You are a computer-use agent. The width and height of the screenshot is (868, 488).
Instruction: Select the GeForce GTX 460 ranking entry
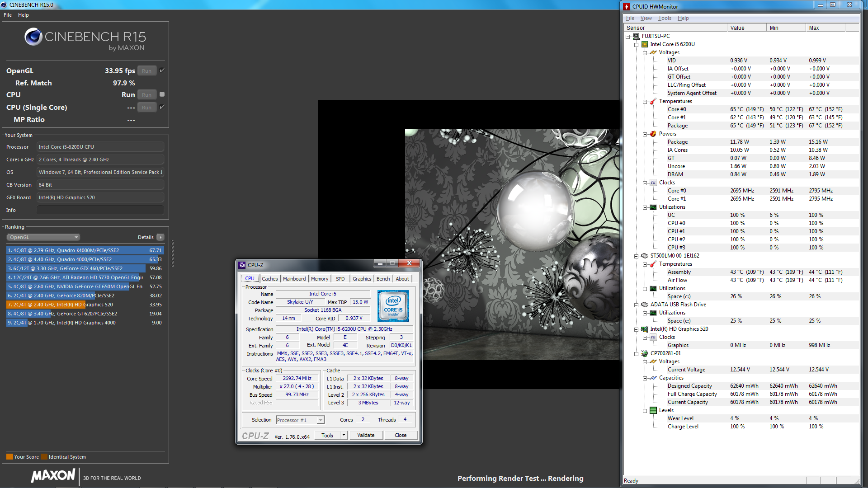pyautogui.click(x=85, y=268)
